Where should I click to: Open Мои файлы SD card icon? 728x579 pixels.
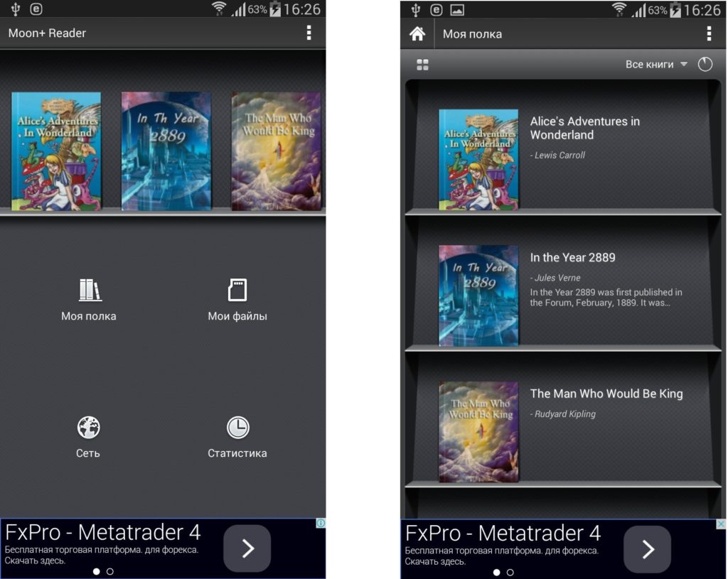coord(237,290)
